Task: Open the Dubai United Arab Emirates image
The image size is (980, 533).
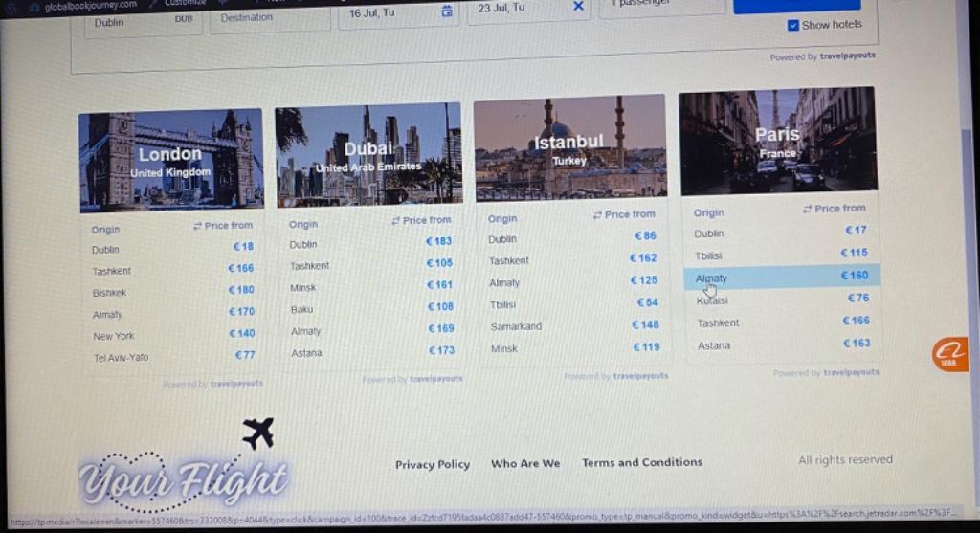Action: [368, 154]
